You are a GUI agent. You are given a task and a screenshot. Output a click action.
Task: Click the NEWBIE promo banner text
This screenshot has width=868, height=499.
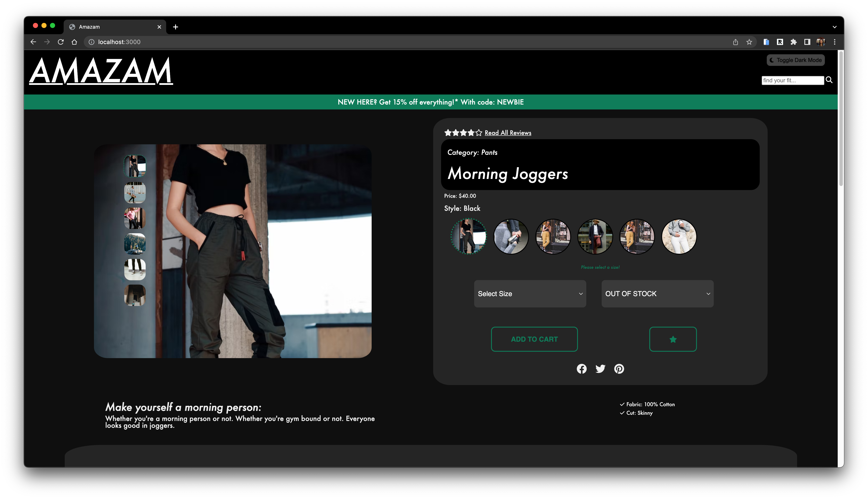pyautogui.click(x=431, y=102)
